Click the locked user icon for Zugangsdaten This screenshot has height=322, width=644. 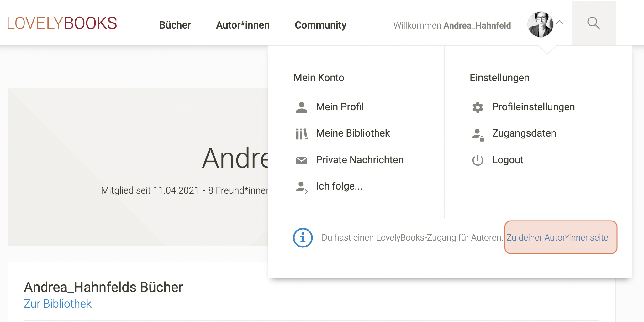point(478,135)
